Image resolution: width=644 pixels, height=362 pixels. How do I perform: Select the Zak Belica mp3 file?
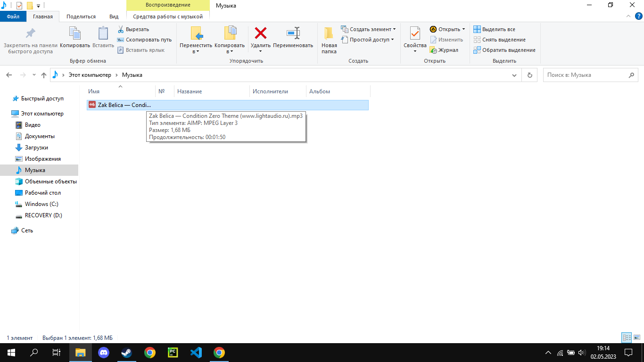tap(228, 105)
